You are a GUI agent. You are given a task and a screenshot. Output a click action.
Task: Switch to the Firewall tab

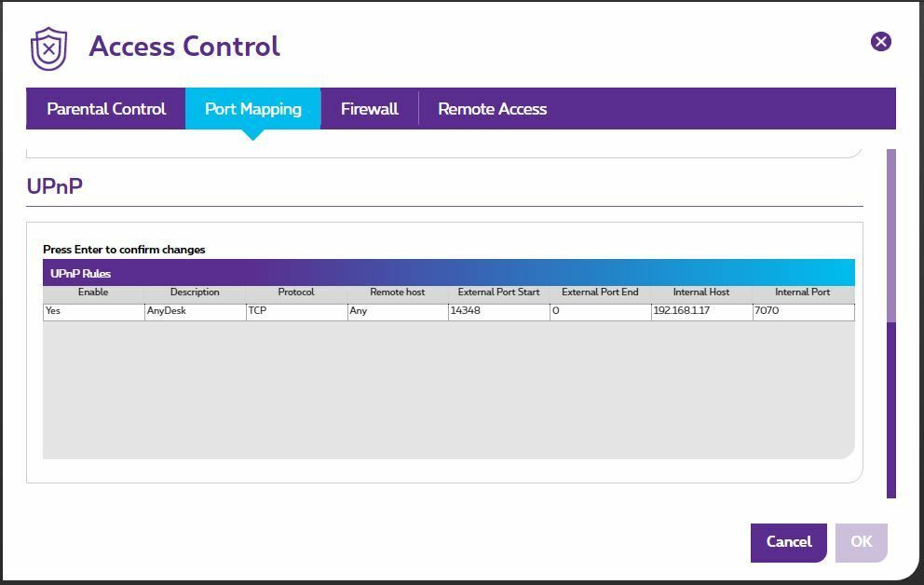point(369,109)
